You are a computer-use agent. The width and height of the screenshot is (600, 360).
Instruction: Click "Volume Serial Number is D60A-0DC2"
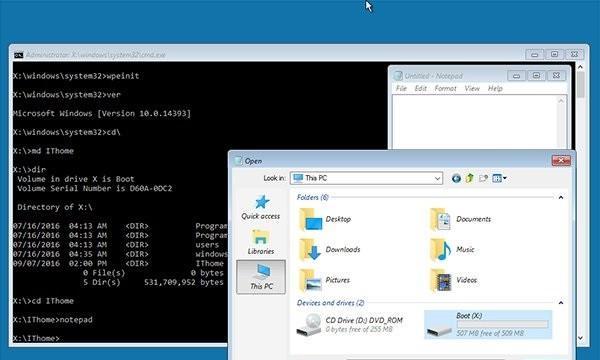click(95, 188)
